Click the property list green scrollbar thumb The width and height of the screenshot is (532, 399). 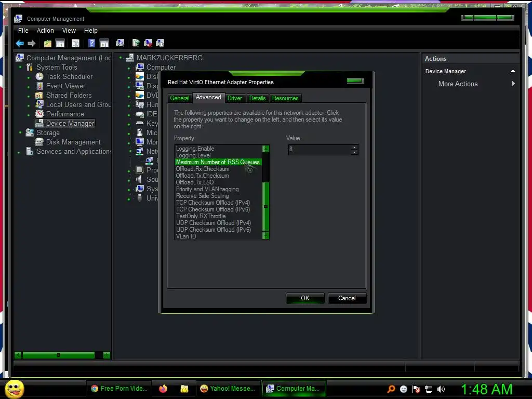(x=265, y=207)
